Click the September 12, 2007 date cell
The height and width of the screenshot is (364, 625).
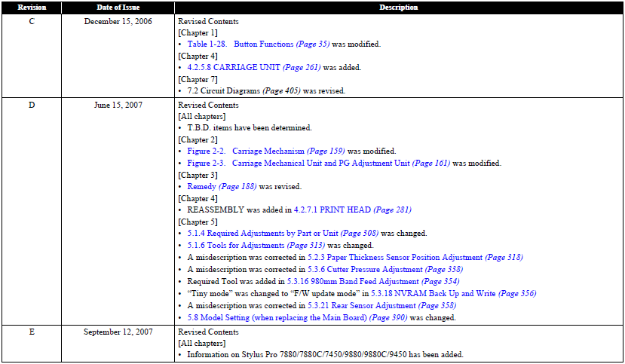pos(117,332)
